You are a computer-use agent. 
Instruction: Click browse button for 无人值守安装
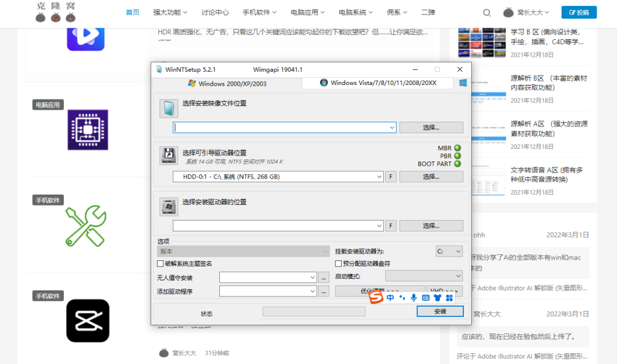[324, 278]
